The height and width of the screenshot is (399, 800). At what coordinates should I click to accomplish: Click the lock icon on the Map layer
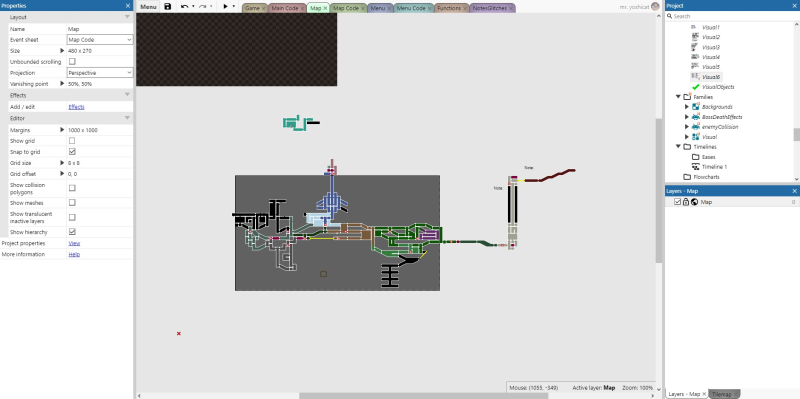686,202
